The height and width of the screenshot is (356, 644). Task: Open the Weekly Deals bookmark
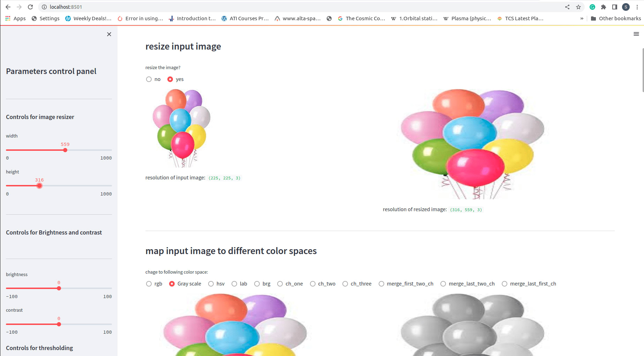pyautogui.click(x=89, y=18)
